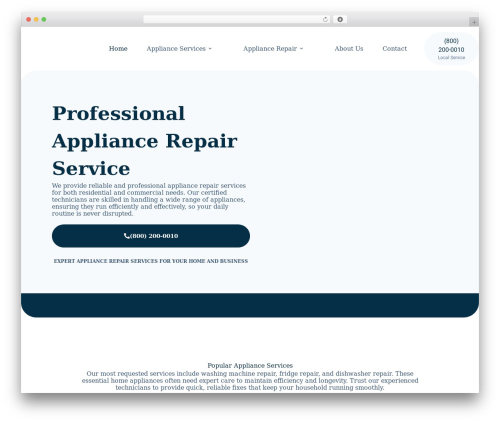500x423 pixels.
Task: Click the hero paragraph about certified technicians
Action: 149,200
